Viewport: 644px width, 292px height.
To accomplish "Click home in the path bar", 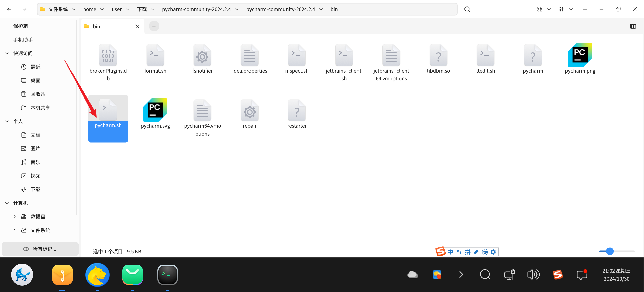I will coord(90,9).
